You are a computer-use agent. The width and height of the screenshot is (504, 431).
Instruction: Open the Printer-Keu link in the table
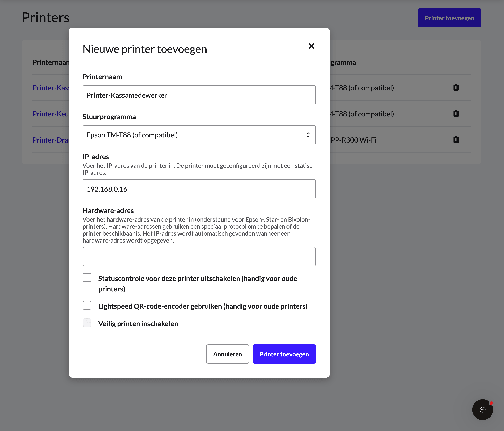coord(51,114)
